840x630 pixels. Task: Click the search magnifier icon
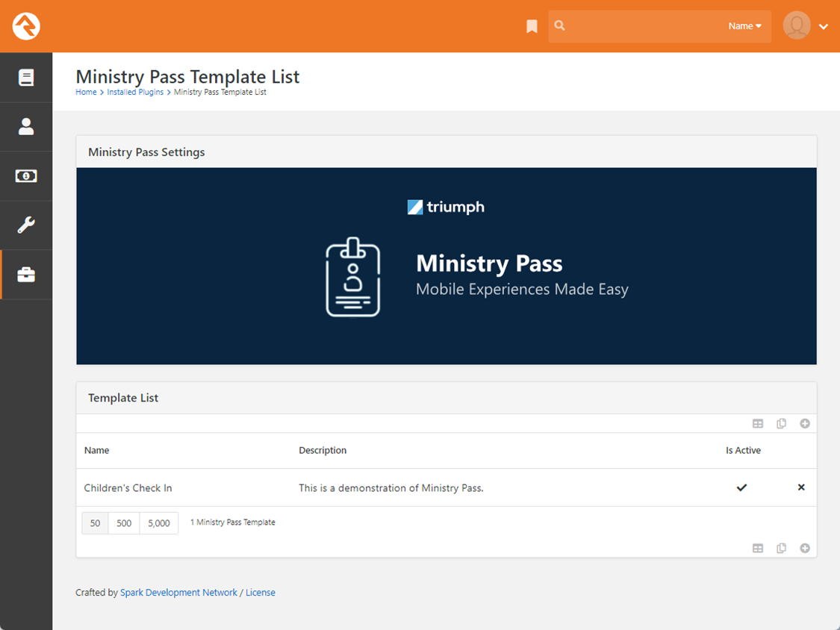tap(559, 25)
